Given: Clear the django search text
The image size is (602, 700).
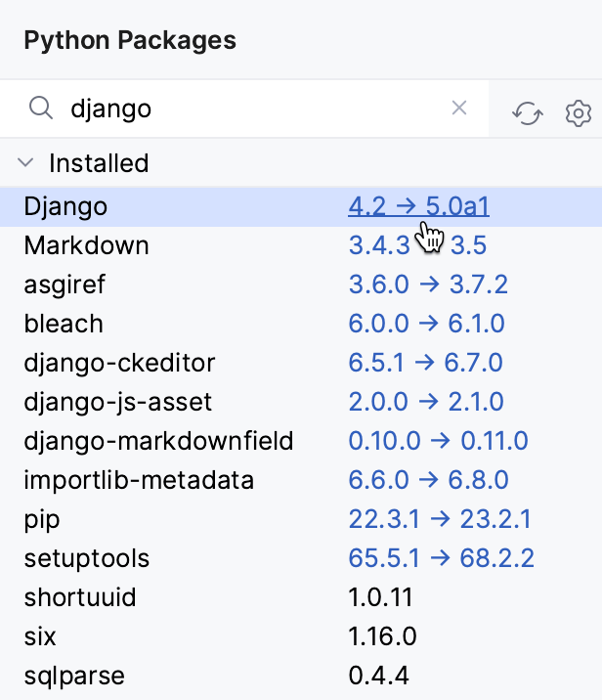Looking at the screenshot, I should 459,109.
